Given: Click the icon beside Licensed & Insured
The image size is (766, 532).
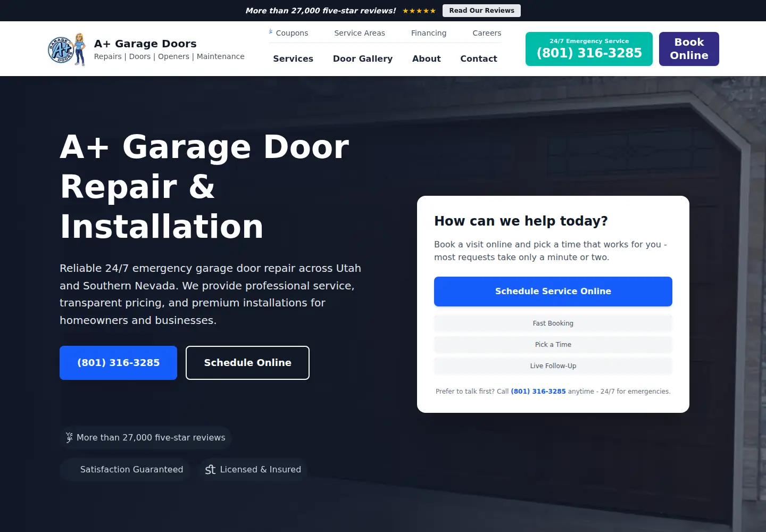Looking at the screenshot, I should click(x=211, y=469).
